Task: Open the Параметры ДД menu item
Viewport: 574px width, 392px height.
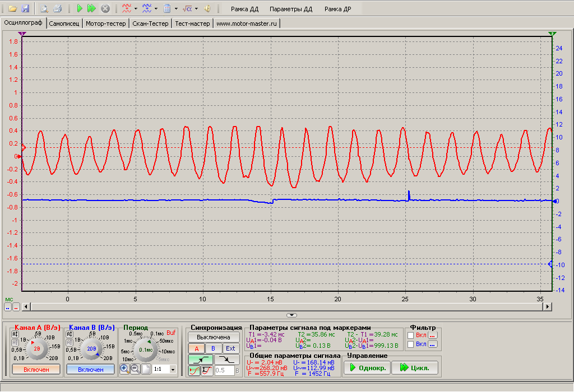Action: (291, 10)
